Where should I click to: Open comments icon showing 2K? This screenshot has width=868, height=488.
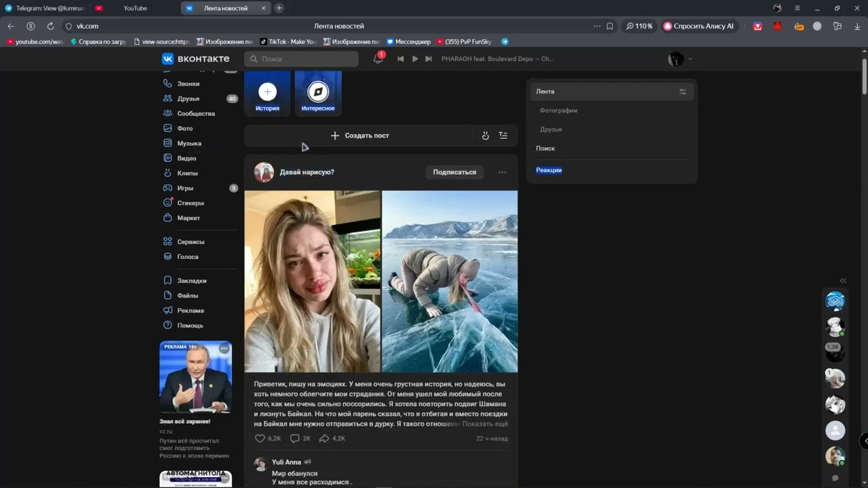(x=294, y=439)
